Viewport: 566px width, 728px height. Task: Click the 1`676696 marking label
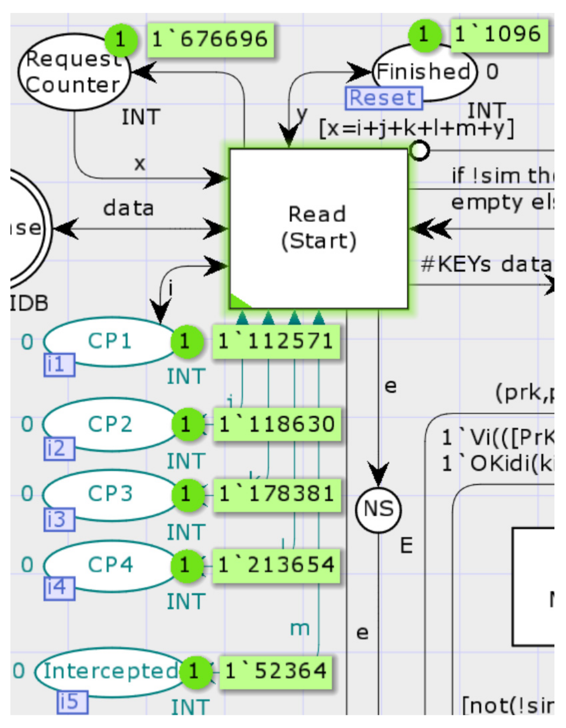(210, 40)
